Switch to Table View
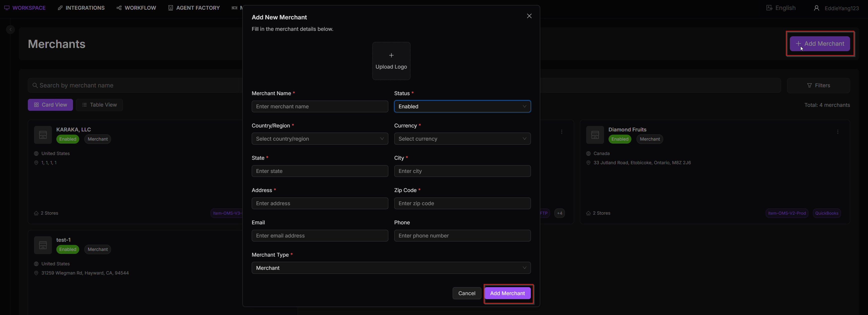 coord(99,105)
